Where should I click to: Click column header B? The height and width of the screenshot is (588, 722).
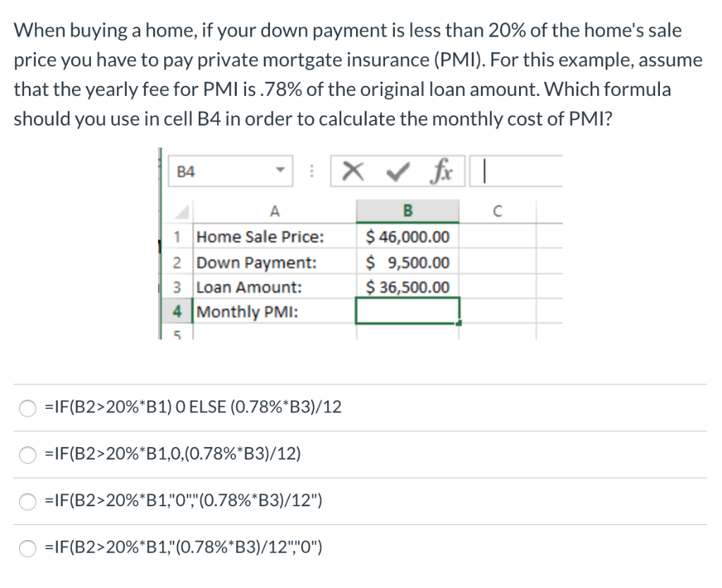tap(407, 210)
